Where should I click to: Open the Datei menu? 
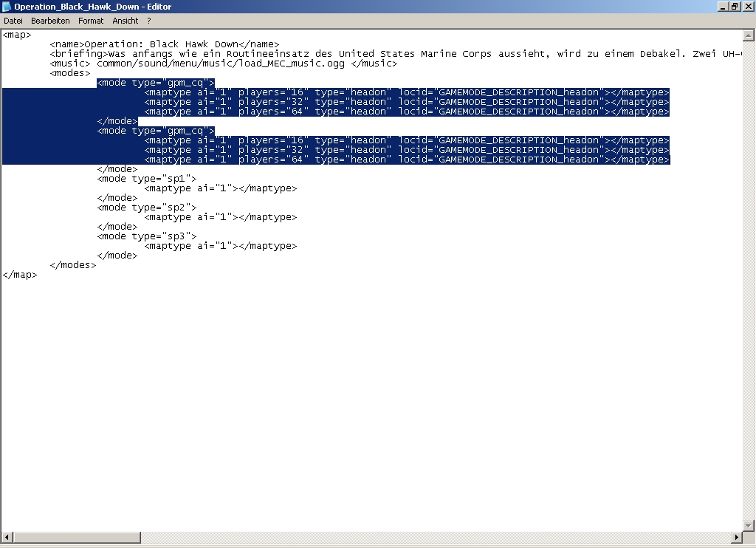point(13,21)
